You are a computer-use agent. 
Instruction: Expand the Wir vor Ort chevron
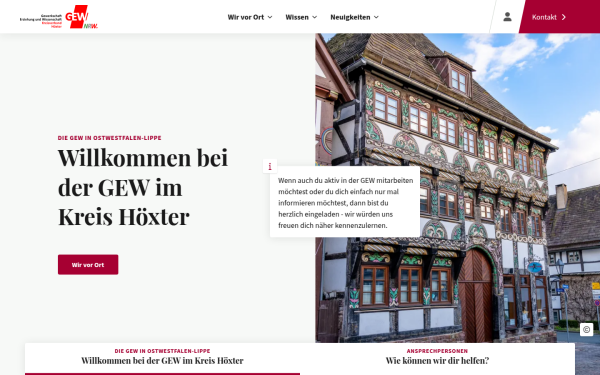(x=270, y=17)
